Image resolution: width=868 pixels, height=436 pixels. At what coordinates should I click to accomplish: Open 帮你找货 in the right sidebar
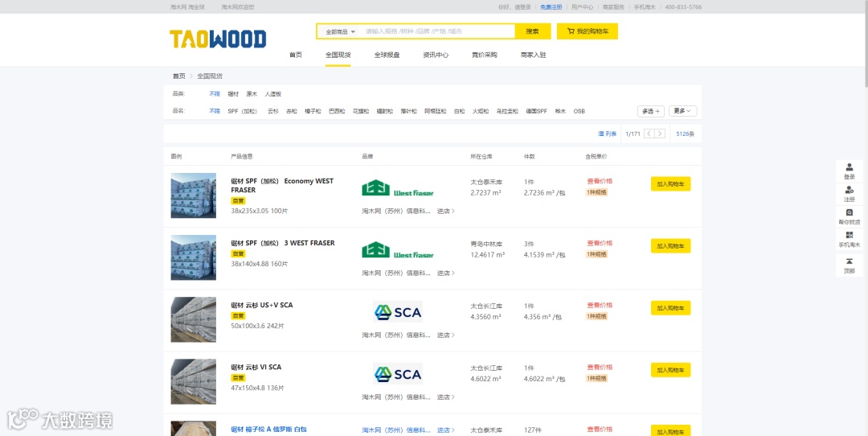(x=850, y=216)
